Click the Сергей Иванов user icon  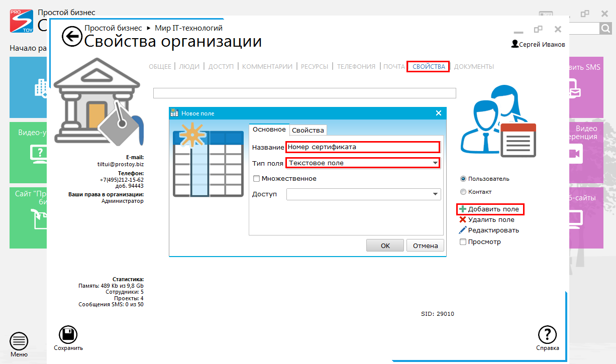pos(515,44)
